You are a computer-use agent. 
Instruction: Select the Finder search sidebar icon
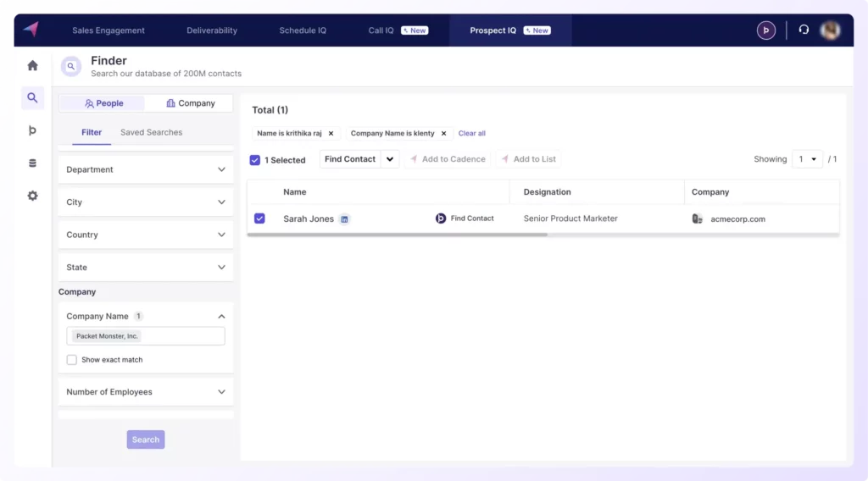click(x=33, y=98)
